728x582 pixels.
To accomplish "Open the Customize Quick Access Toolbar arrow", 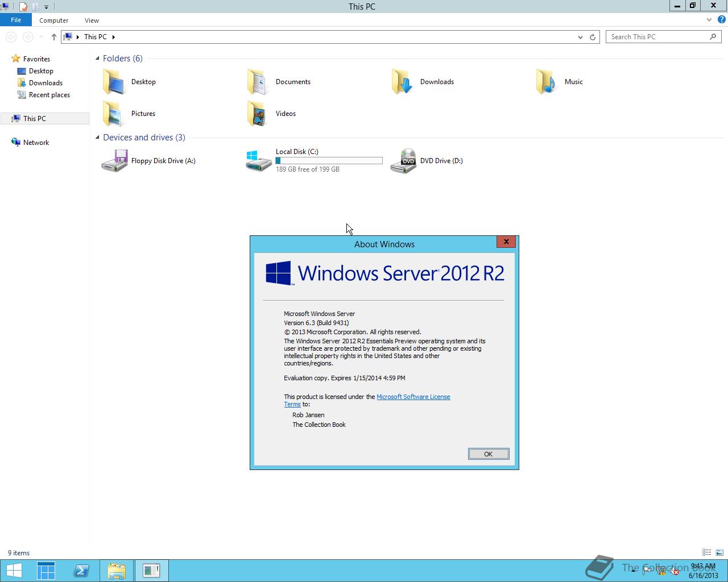I will pos(47,7).
